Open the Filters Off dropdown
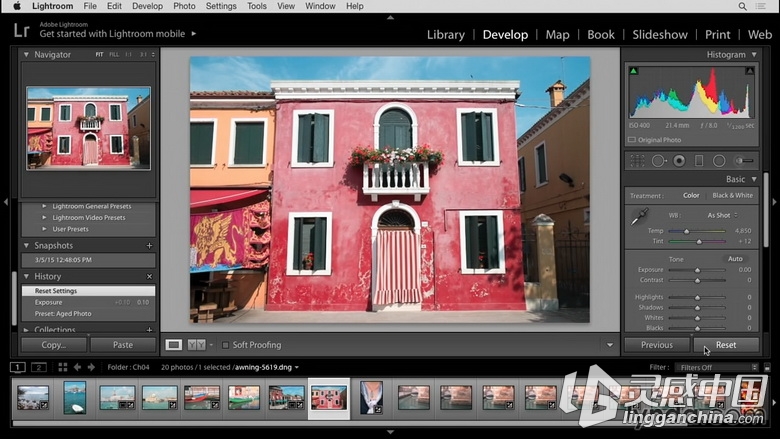780x439 pixels. pyautogui.click(x=716, y=367)
